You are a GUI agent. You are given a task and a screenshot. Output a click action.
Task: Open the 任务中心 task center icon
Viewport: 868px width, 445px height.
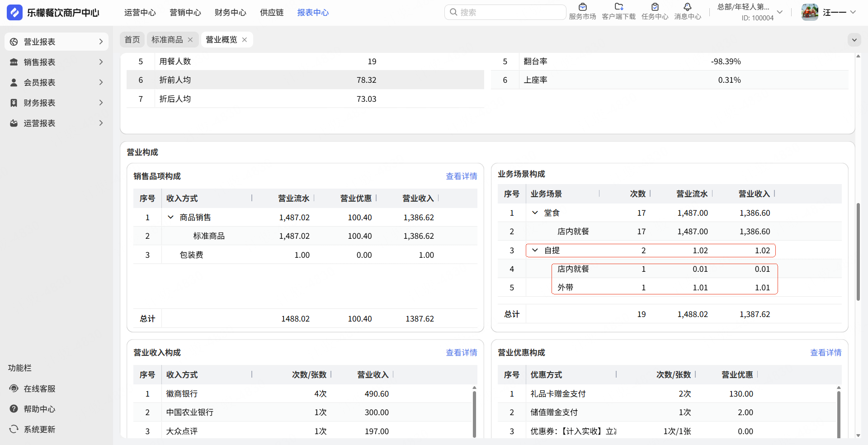click(655, 7)
